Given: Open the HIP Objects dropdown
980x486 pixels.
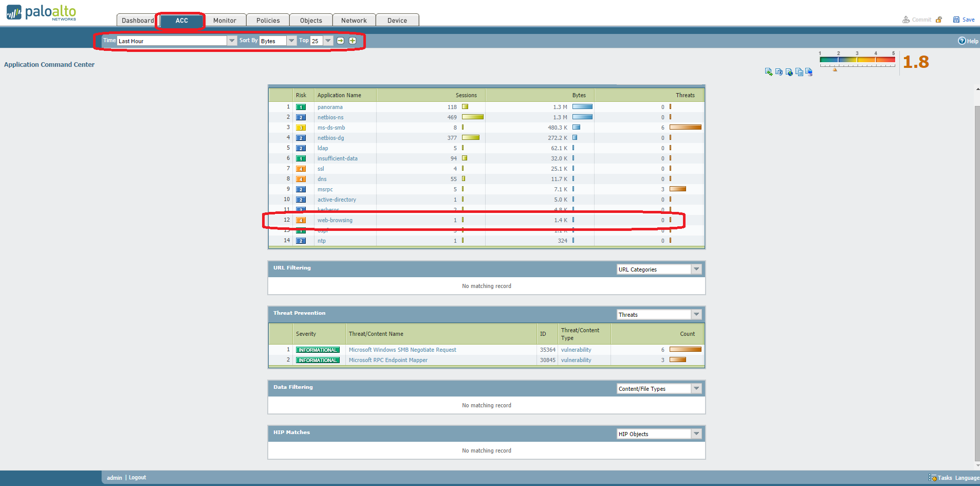Looking at the screenshot, I should pyautogui.click(x=696, y=434).
